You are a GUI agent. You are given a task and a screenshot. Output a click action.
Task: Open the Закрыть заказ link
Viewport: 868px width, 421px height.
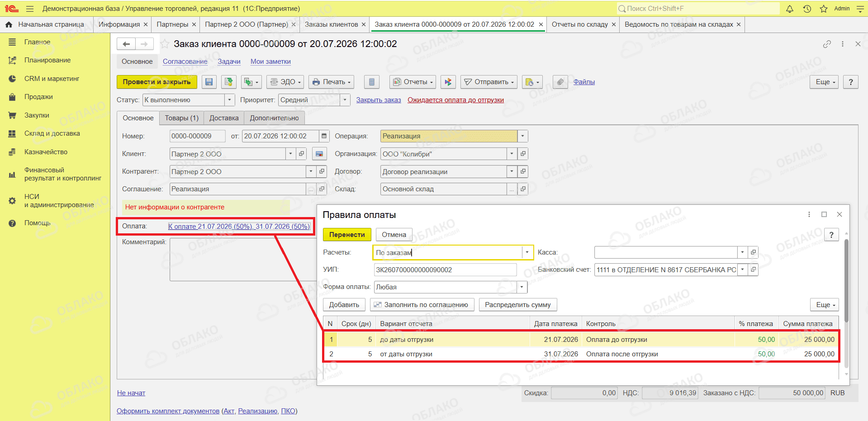pyautogui.click(x=379, y=100)
